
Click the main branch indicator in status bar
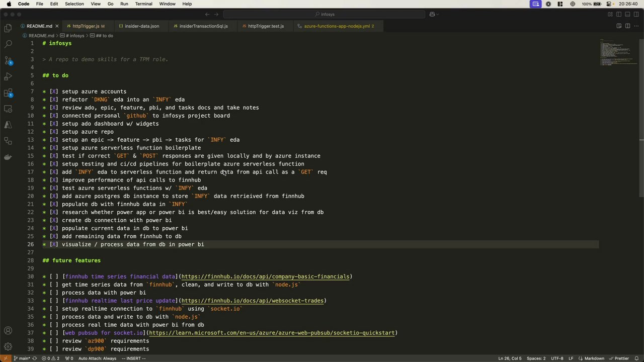tap(22, 358)
